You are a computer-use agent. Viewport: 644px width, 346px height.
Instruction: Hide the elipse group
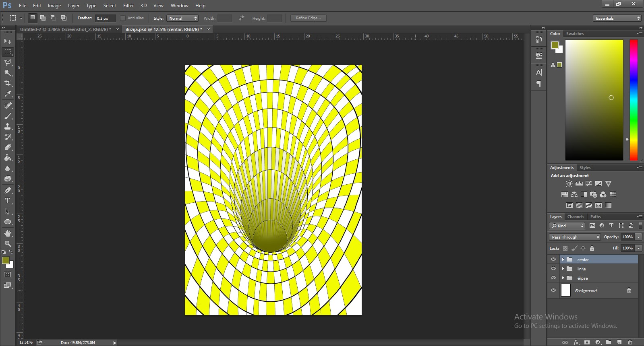tap(553, 278)
